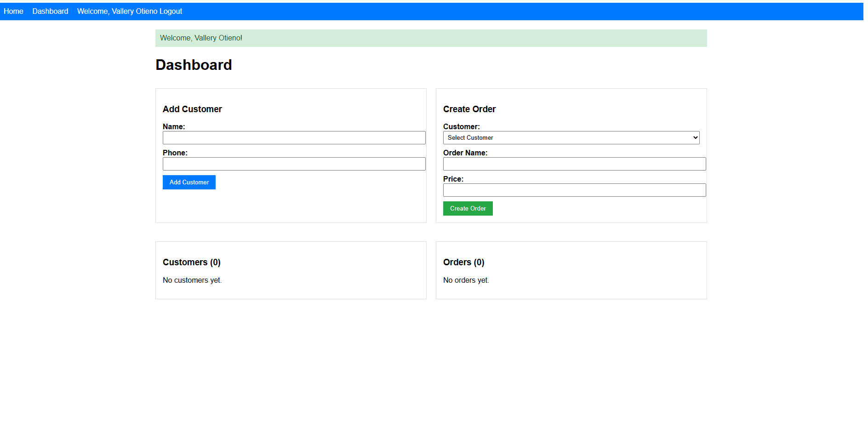Image resolution: width=868 pixels, height=422 pixels.
Task: Click the Create Order section heading
Action: pos(469,109)
